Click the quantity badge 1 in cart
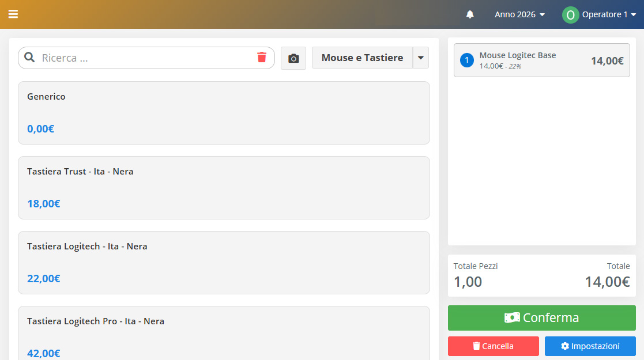 (x=466, y=60)
